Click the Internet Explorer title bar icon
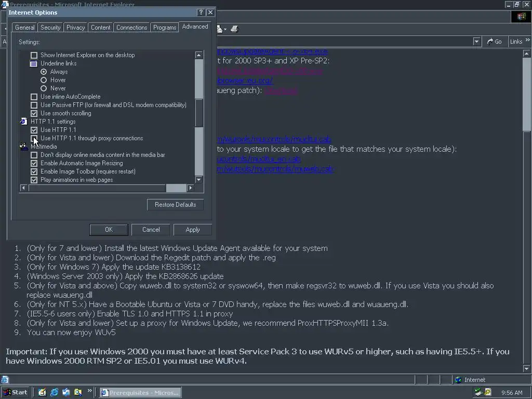 [x=4, y=4]
